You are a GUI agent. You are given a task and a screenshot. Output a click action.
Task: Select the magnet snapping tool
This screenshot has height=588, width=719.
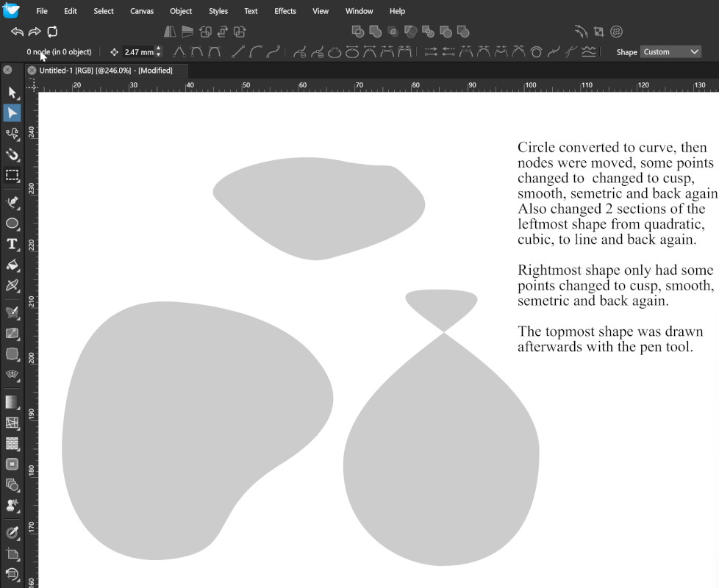12,154
